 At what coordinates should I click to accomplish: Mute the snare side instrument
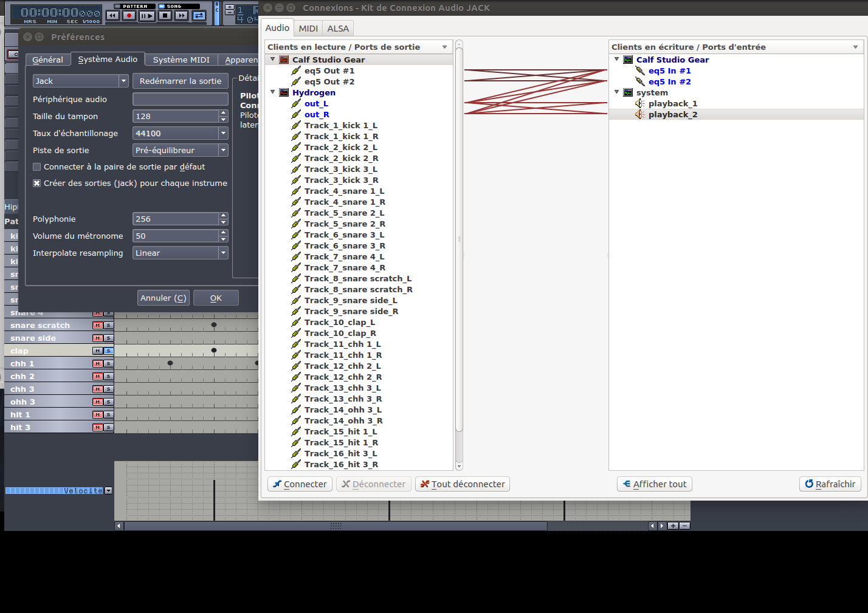click(97, 338)
